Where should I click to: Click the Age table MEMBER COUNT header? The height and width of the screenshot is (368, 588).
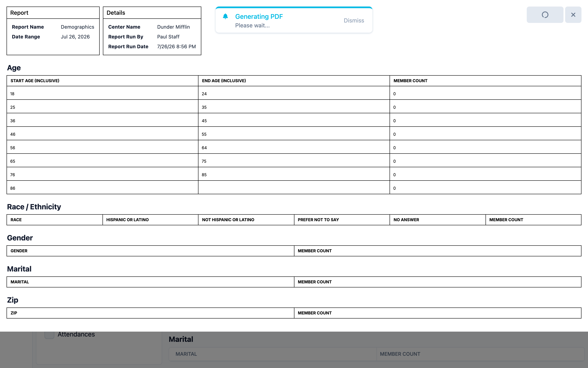(486, 81)
